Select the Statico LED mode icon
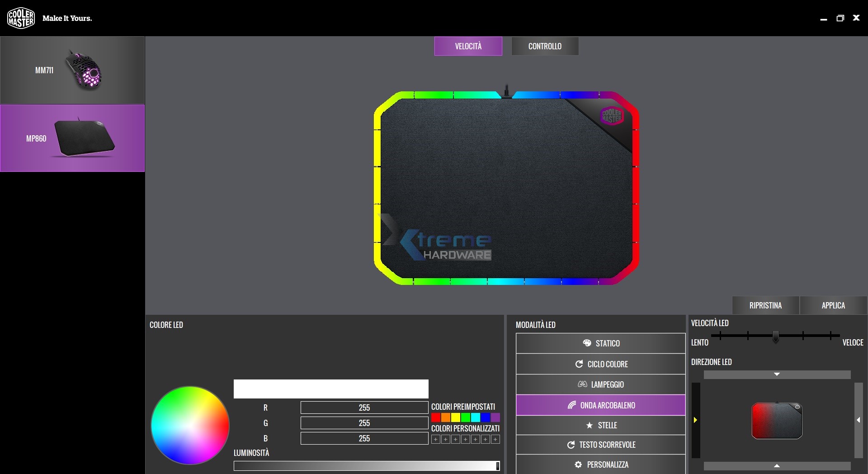Image resolution: width=868 pixels, height=474 pixels. pyautogui.click(x=587, y=343)
